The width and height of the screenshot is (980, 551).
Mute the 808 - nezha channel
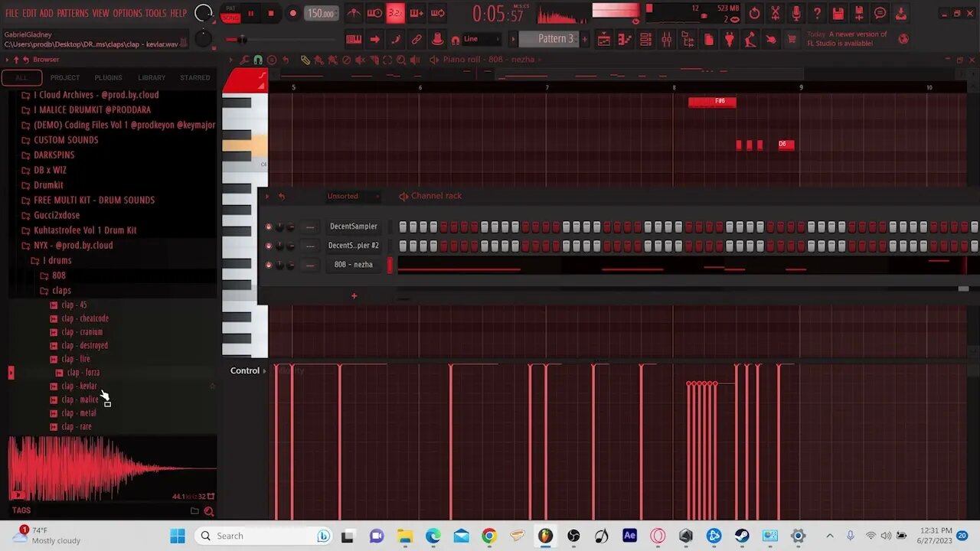(268, 265)
